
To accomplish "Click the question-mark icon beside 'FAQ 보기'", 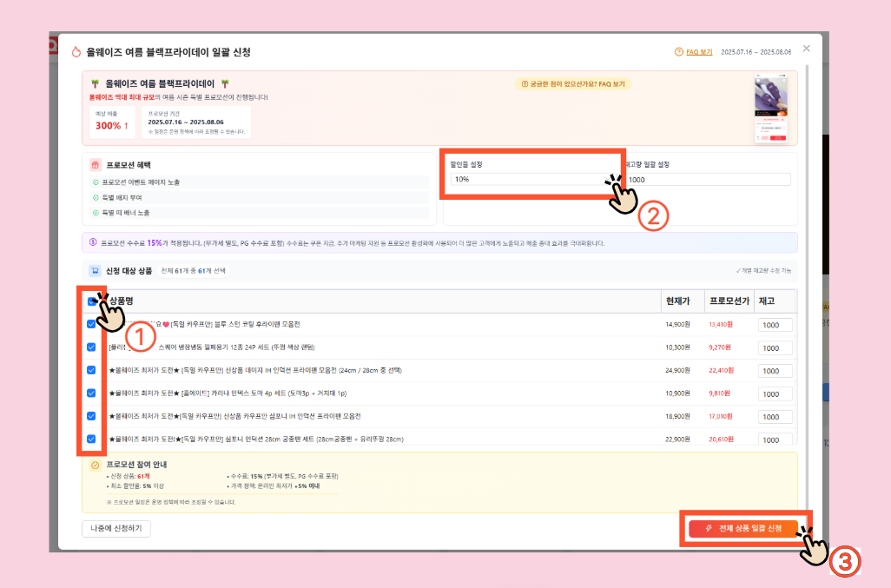I will pos(678,52).
